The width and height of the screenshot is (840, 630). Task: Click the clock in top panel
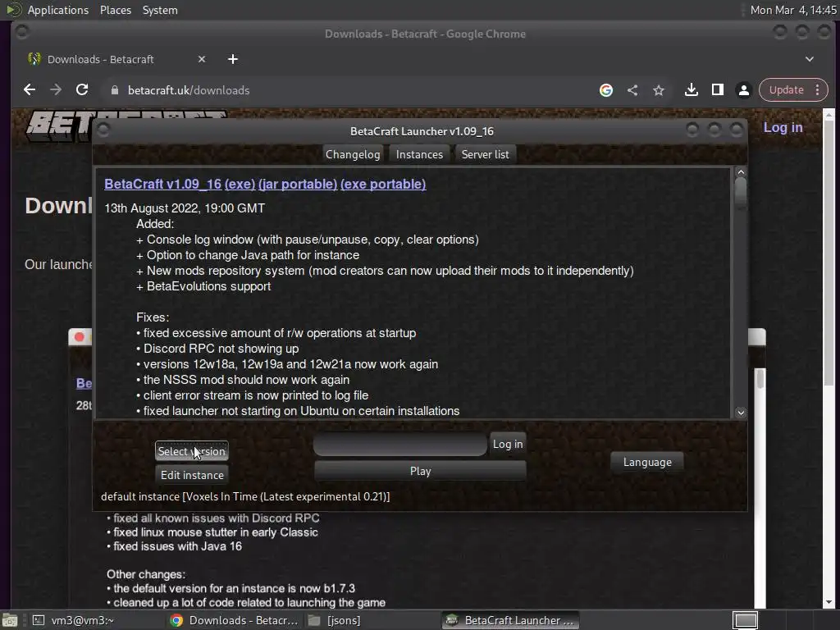click(x=793, y=10)
